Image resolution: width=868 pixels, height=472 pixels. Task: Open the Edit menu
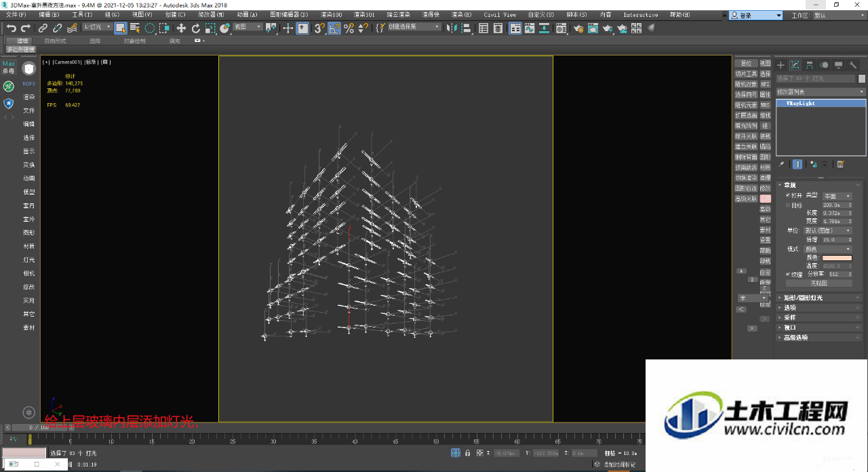pyautogui.click(x=49, y=14)
